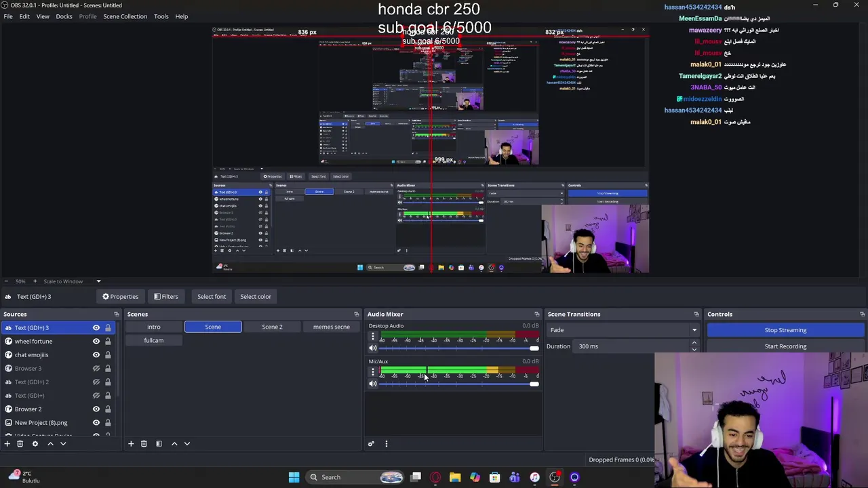Screen dimensions: 868x488
Task: Open source properties gear in Sources footer
Action: (x=35, y=444)
